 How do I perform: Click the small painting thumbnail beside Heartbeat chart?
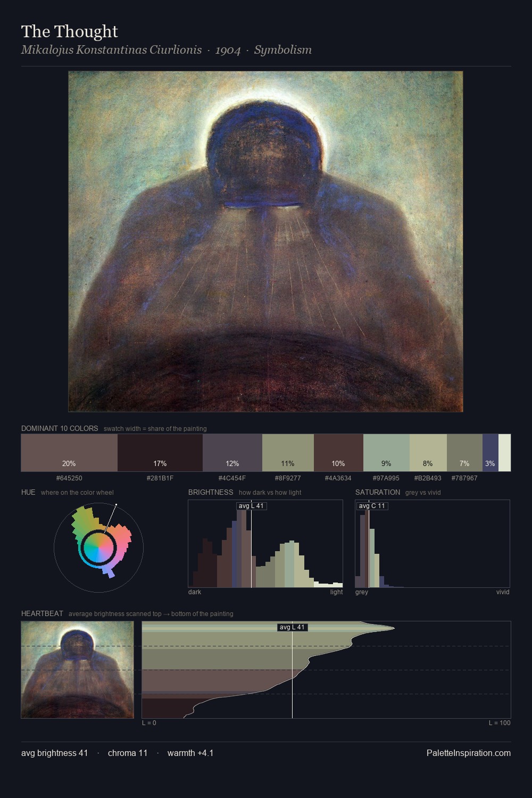tap(78, 670)
